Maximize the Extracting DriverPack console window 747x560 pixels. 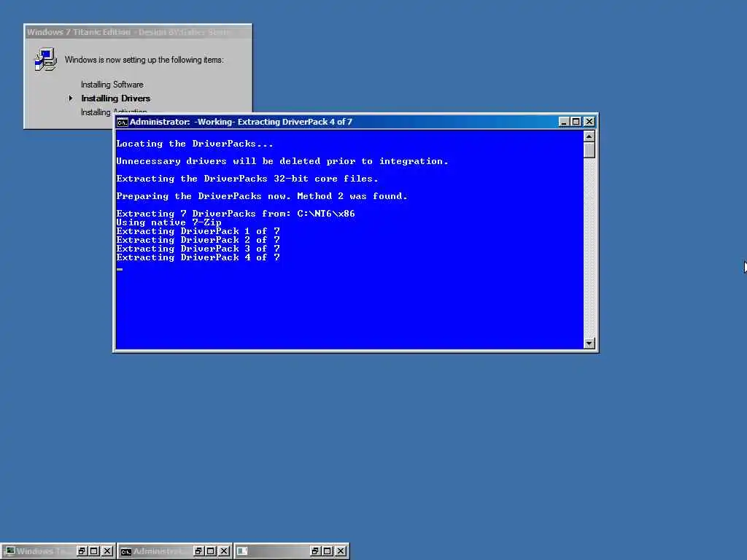576,122
